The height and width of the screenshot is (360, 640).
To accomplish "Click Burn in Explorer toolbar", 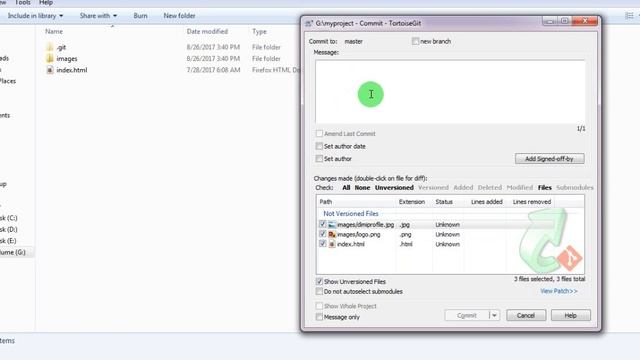I will click(140, 16).
